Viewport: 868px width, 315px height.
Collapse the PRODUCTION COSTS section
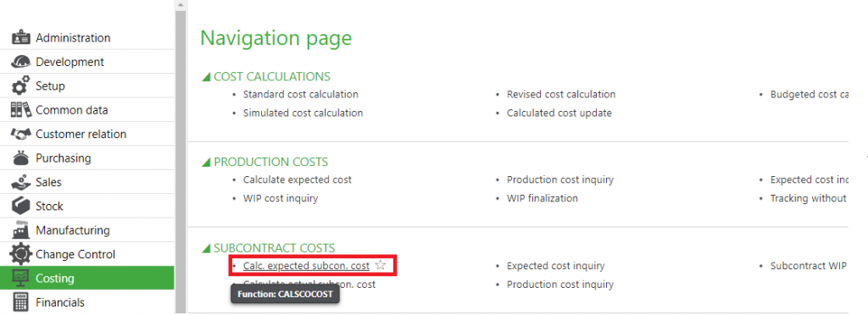click(x=207, y=163)
